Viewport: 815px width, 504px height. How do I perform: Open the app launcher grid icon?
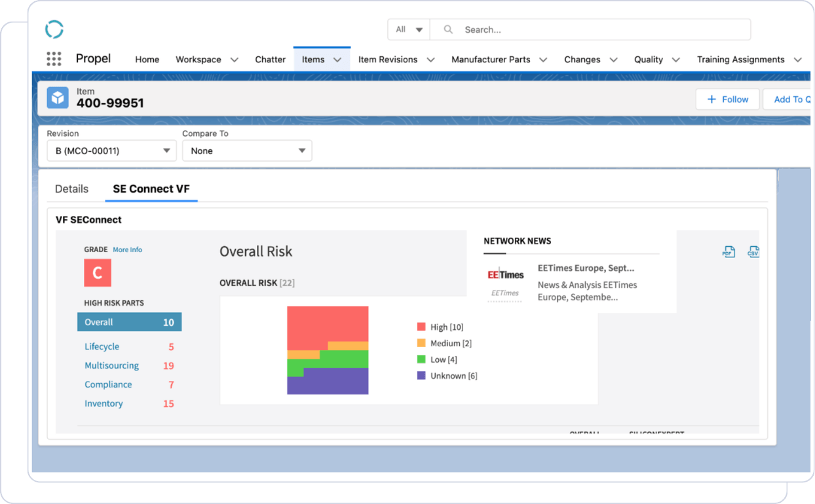point(54,59)
